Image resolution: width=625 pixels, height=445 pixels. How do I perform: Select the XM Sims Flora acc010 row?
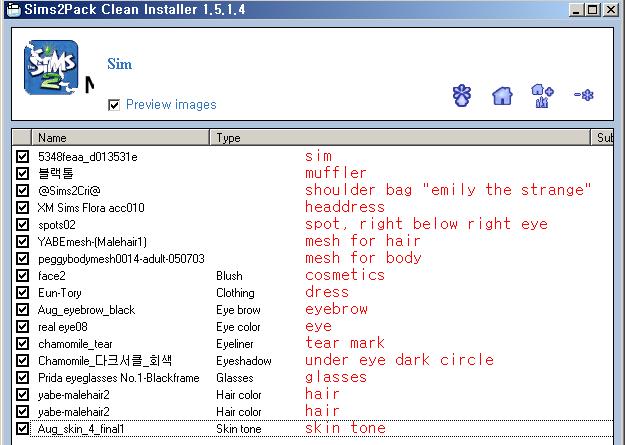pos(91,208)
